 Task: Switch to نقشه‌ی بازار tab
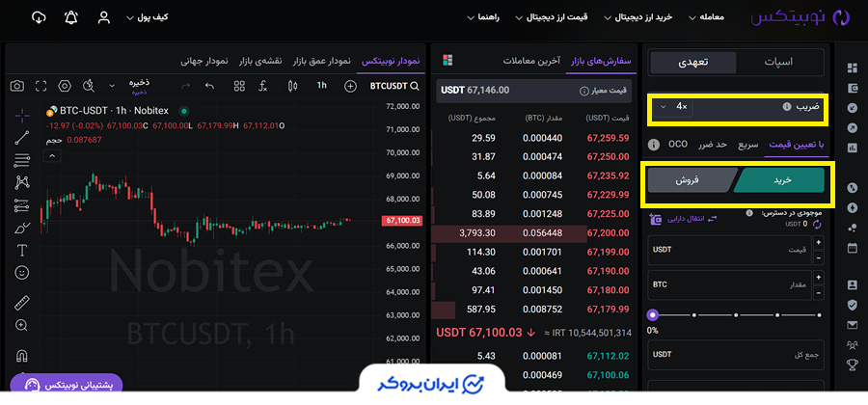pyautogui.click(x=260, y=61)
